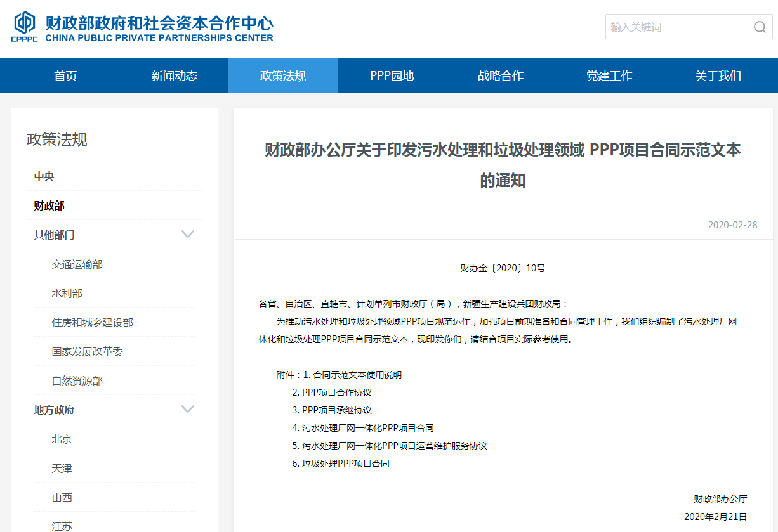The height and width of the screenshot is (532, 778).
Task: Open the 首页 navigation tab
Action: pyautogui.click(x=65, y=76)
